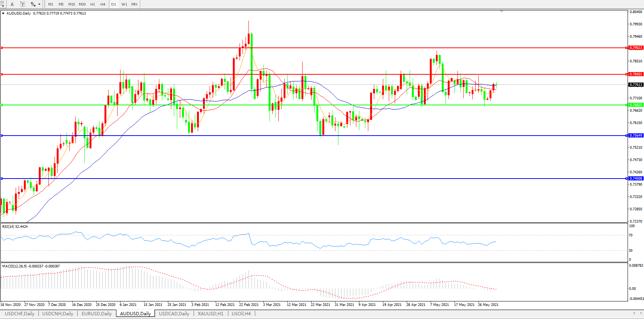644x319 pixels.
Task: Expand the AUDUSD,Daily chart title triangle
Action: point(3,13)
